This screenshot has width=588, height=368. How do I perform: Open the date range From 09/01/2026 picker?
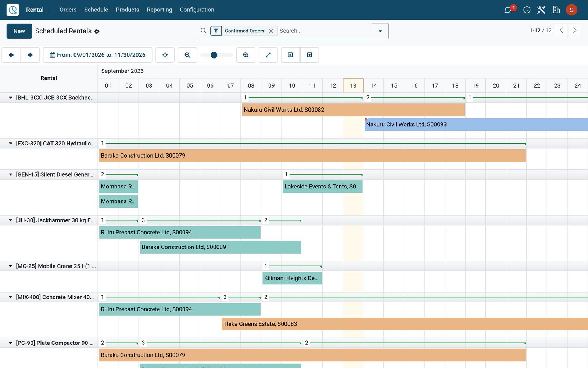pos(98,55)
